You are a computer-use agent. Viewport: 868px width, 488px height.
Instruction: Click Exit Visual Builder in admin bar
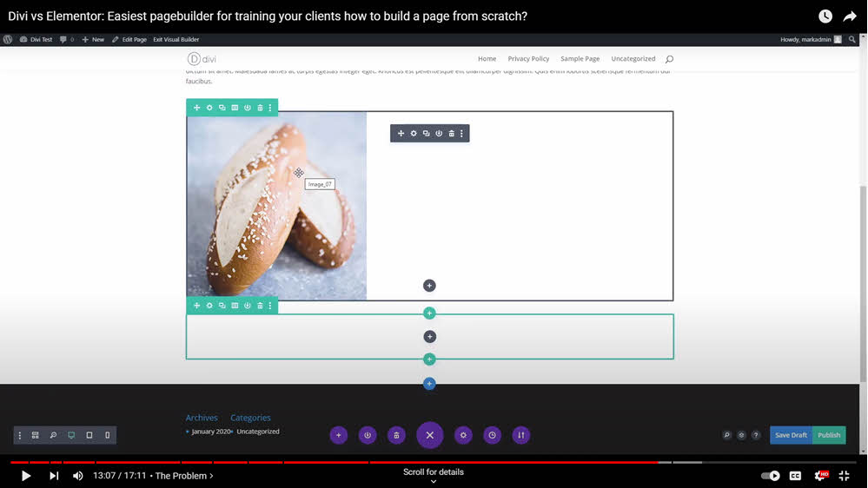coord(176,40)
